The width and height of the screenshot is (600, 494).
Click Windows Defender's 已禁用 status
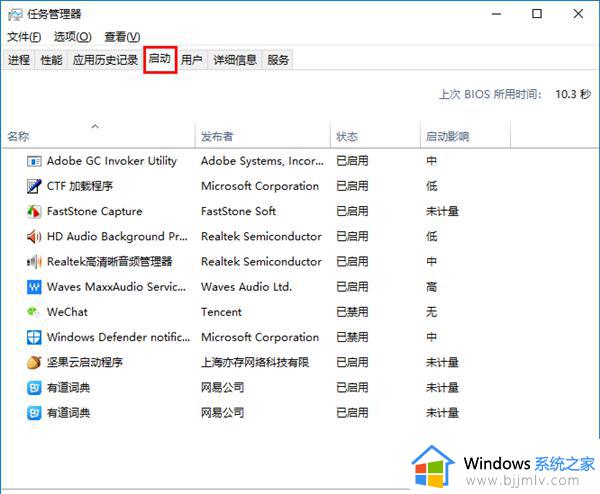coord(352,337)
